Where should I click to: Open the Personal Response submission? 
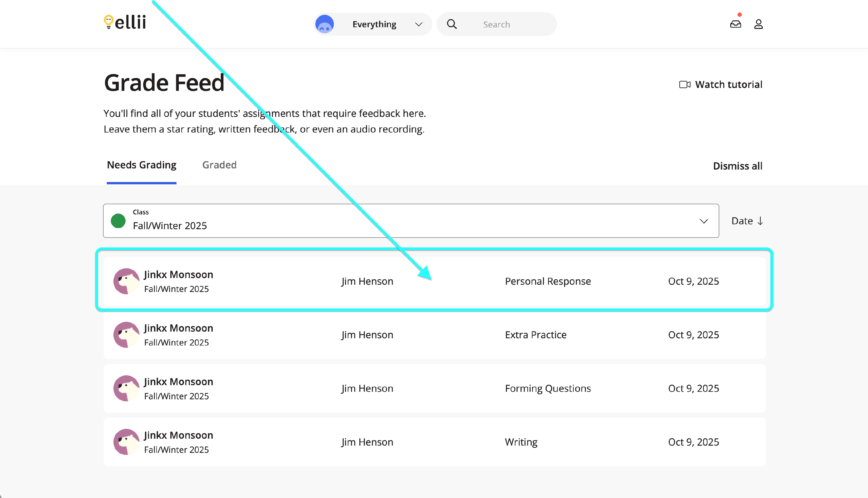pos(547,281)
